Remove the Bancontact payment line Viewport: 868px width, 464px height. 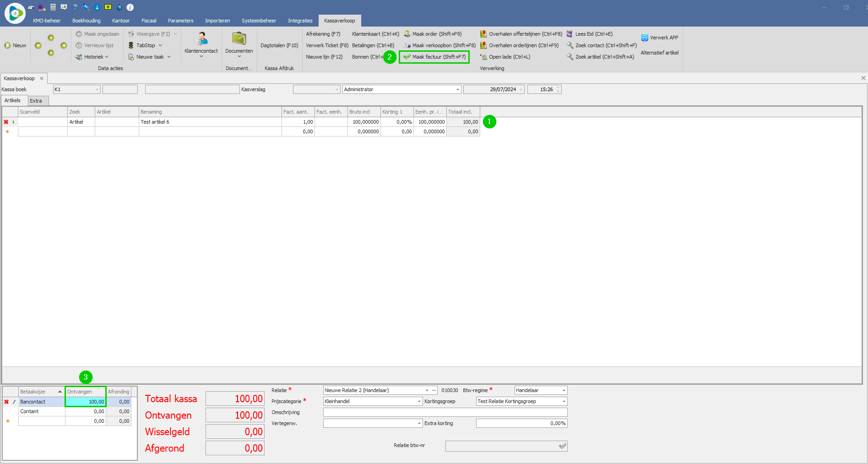coord(6,402)
